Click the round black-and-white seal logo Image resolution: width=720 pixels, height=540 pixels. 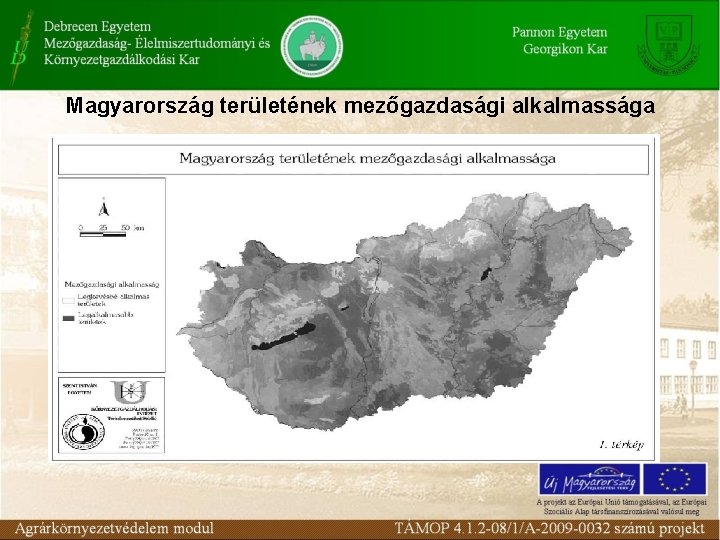click(83, 432)
